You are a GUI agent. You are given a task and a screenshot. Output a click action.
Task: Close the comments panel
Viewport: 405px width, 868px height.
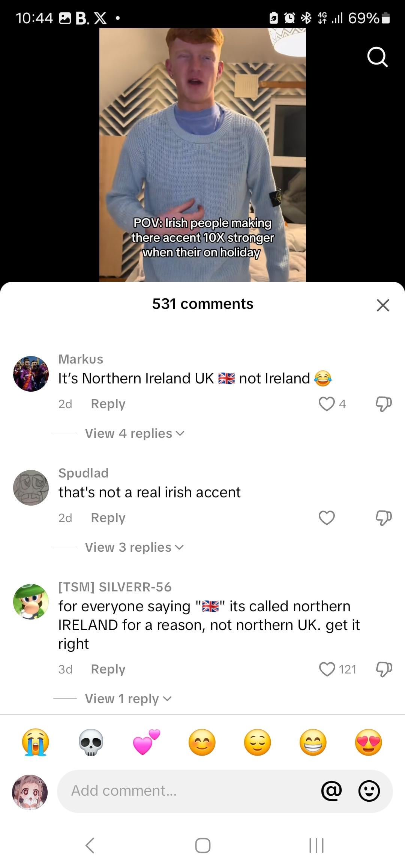[383, 305]
